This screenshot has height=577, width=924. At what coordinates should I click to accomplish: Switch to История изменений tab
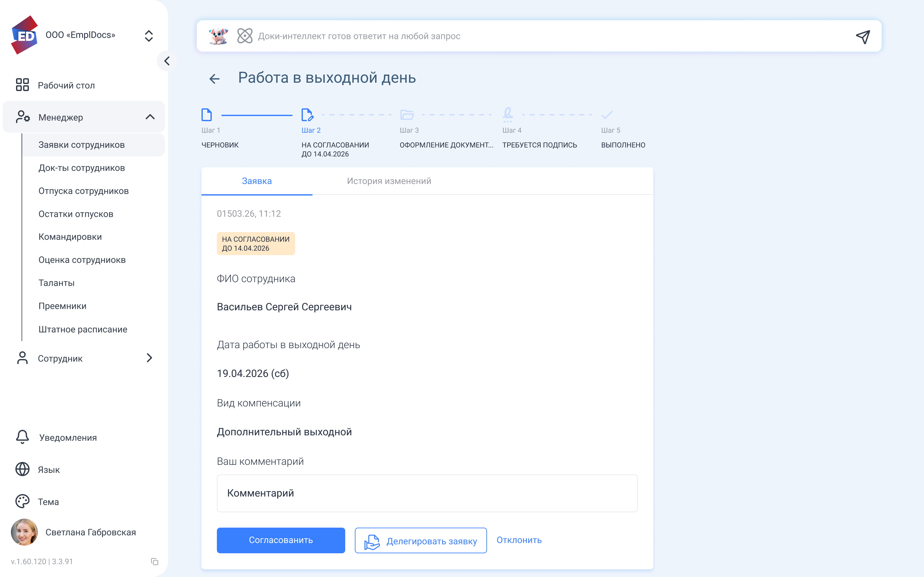389,181
